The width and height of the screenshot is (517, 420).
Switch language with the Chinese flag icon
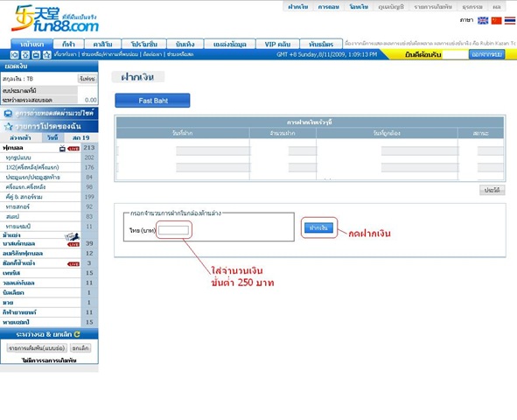tap(496, 20)
